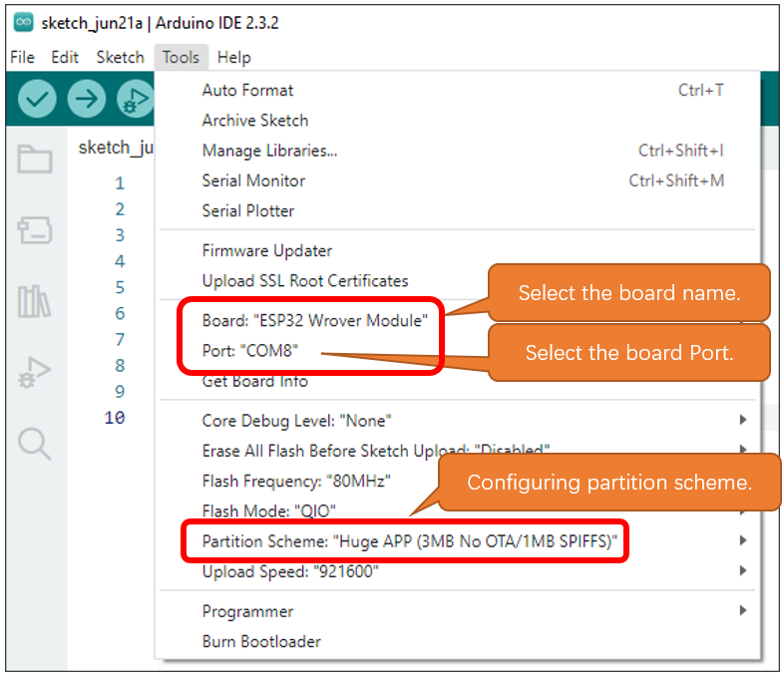Click line number 3 in the editor gutter

coord(120,235)
